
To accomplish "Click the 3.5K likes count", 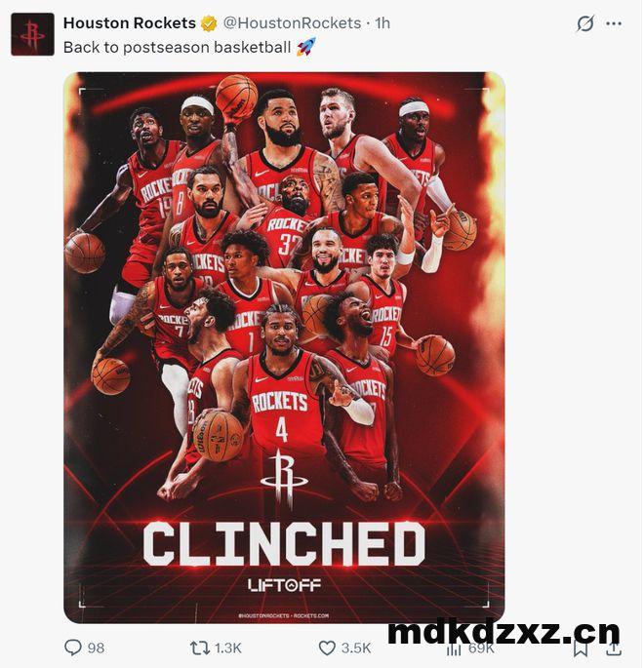I will [356, 648].
